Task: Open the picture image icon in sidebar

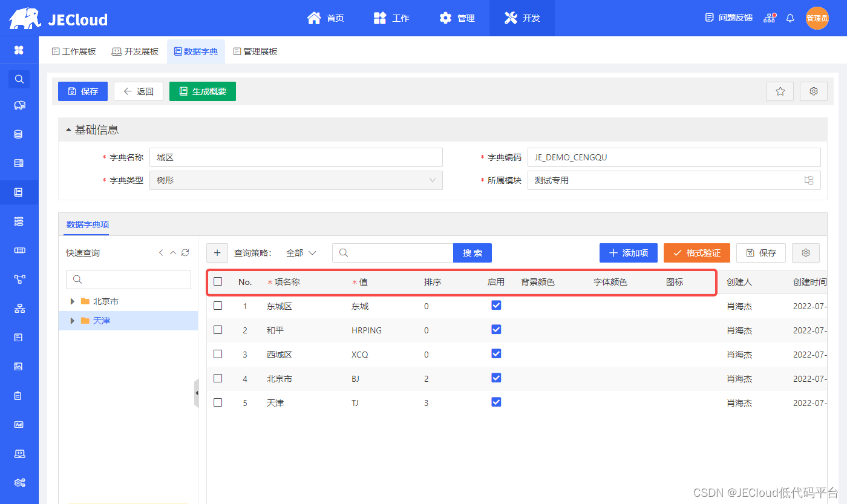Action: coord(19,367)
